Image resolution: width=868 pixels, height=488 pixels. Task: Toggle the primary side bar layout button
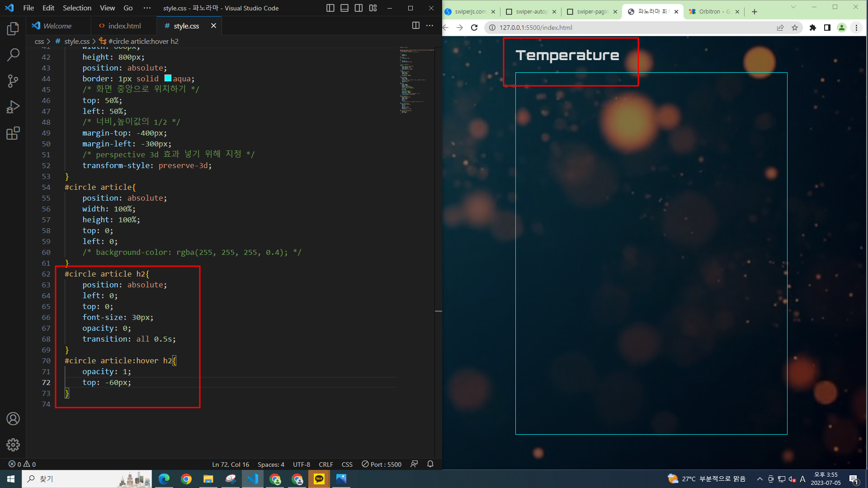330,8
